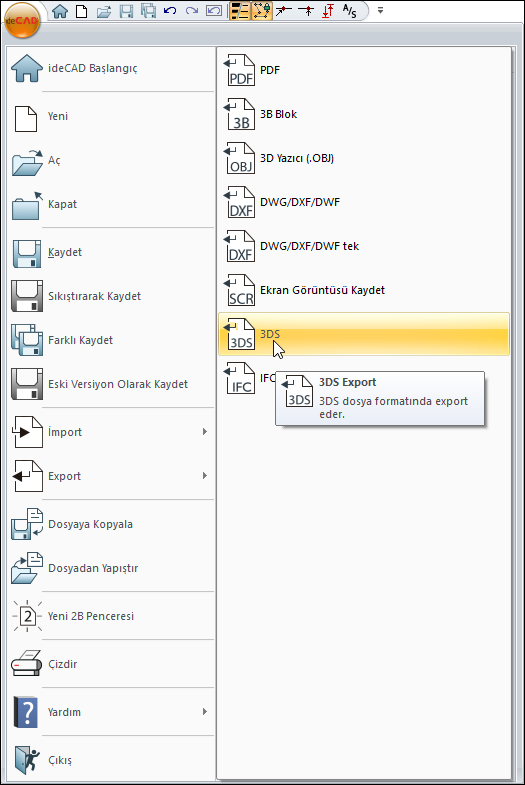Select PDF export option
The image size is (525, 785).
pos(364,70)
